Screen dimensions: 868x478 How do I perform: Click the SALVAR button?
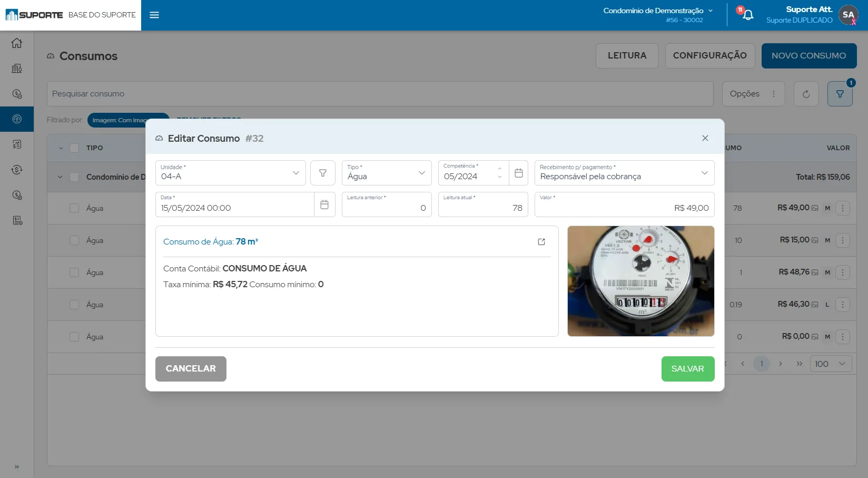click(x=688, y=369)
